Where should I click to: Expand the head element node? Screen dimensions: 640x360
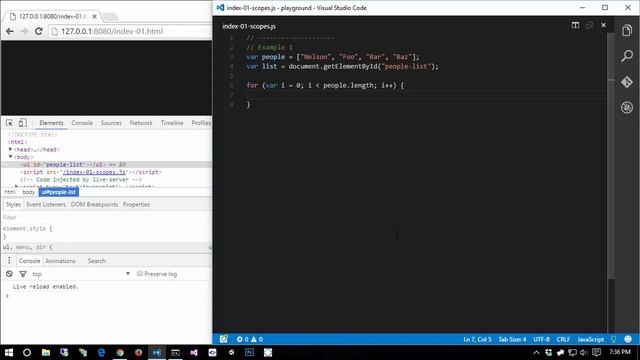(x=11, y=149)
